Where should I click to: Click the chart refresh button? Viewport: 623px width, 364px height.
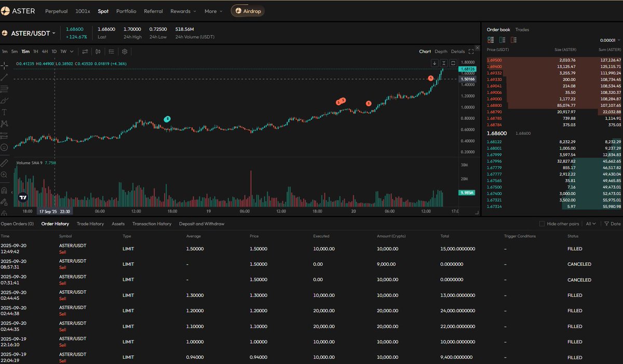coord(453,63)
